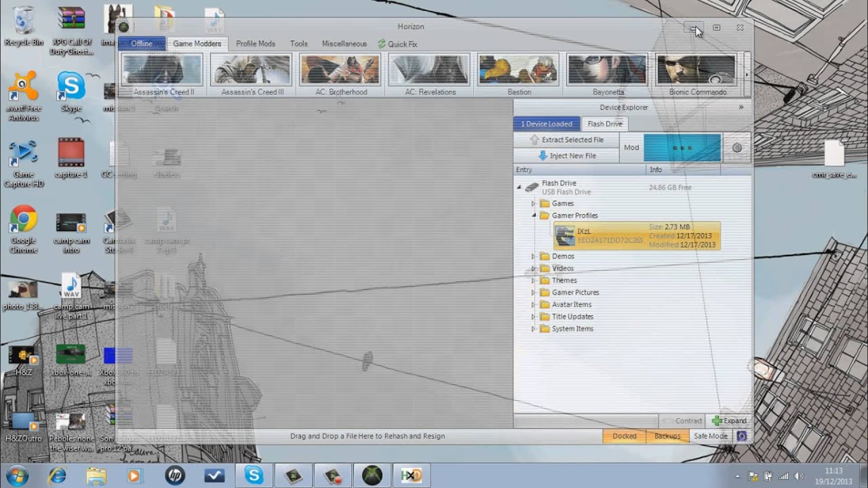Click the Offline tab

point(142,44)
